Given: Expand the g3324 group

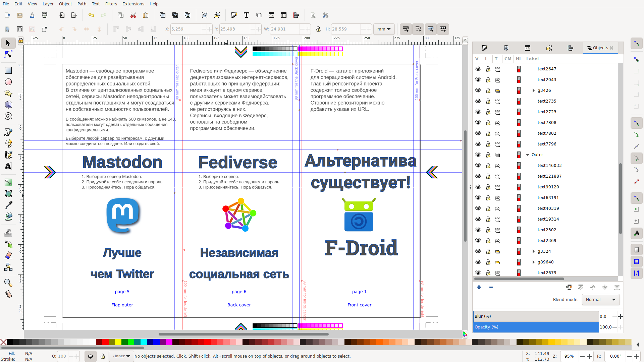Looking at the screenshot, I should pos(533,251).
